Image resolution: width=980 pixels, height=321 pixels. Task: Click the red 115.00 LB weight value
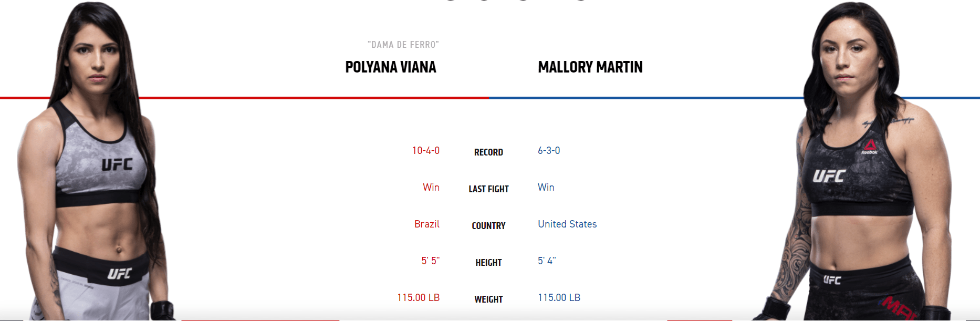[x=419, y=298]
